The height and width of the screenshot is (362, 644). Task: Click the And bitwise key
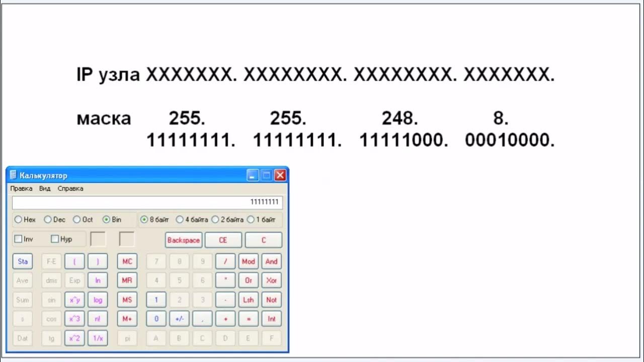[272, 261]
